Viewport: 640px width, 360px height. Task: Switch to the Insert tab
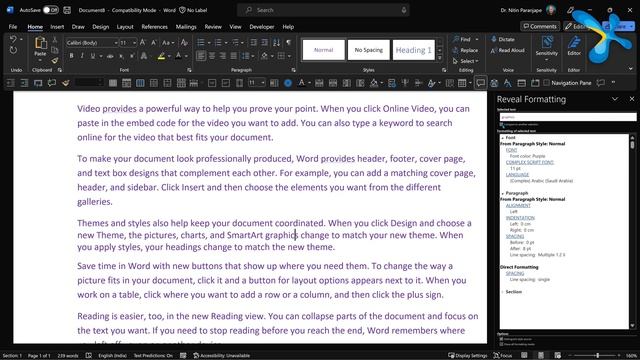57,27
